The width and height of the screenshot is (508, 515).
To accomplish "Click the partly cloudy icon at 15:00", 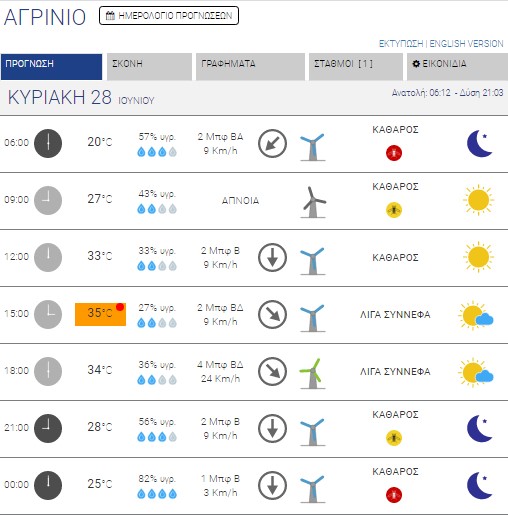I will (476, 315).
